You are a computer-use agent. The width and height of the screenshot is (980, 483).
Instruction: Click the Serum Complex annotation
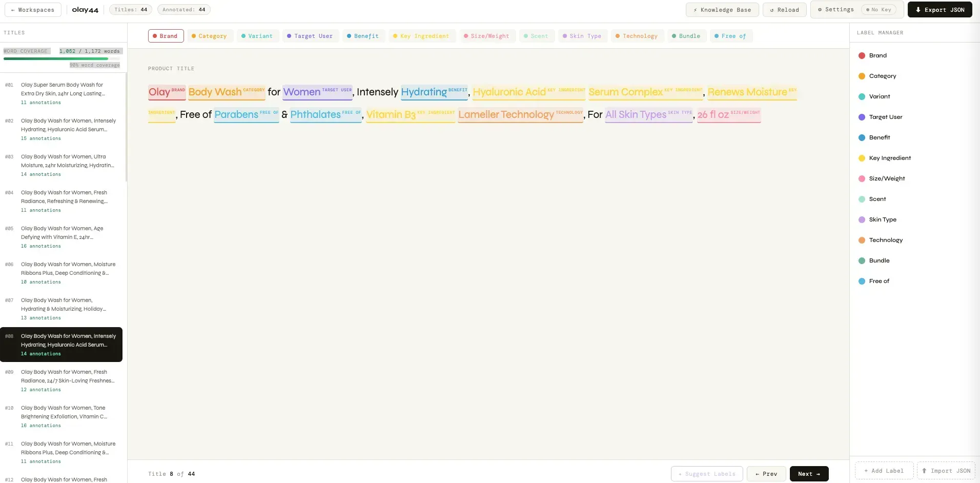click(646, 92)
